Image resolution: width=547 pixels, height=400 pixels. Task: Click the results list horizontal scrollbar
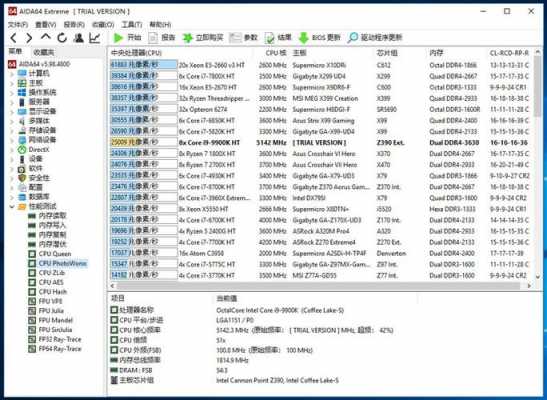pos(318,286)
